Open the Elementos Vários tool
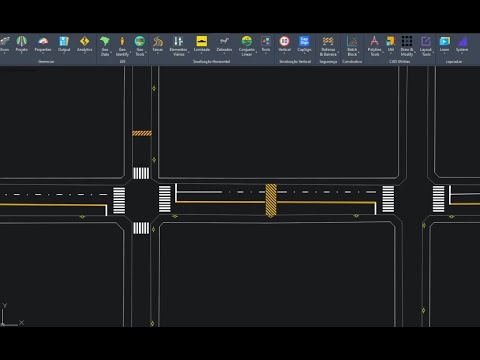480x360 pixels. point(179,46)
